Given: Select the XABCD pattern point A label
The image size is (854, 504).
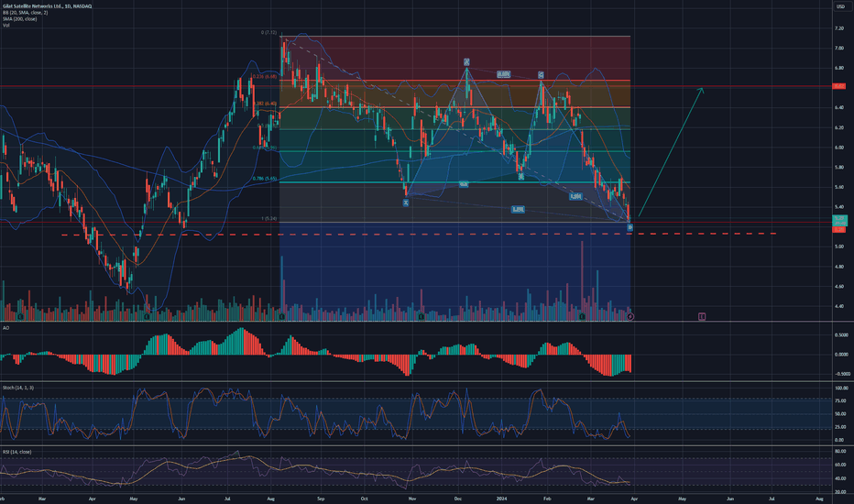Looking at the screenshot, I should tap(466, 62).
